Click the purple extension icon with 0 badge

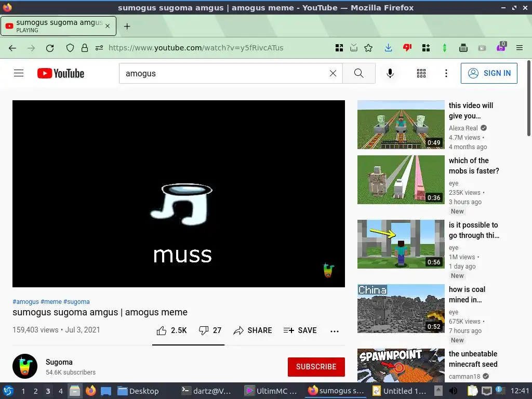[501, 47]
